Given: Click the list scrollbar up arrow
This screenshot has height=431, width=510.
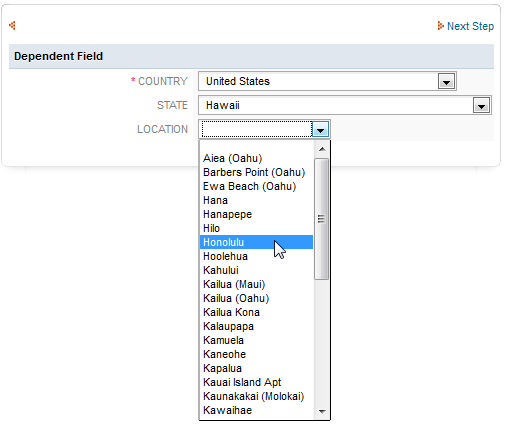Looking at the screenshot, I should pyautogui.click(x=322, y=149).
